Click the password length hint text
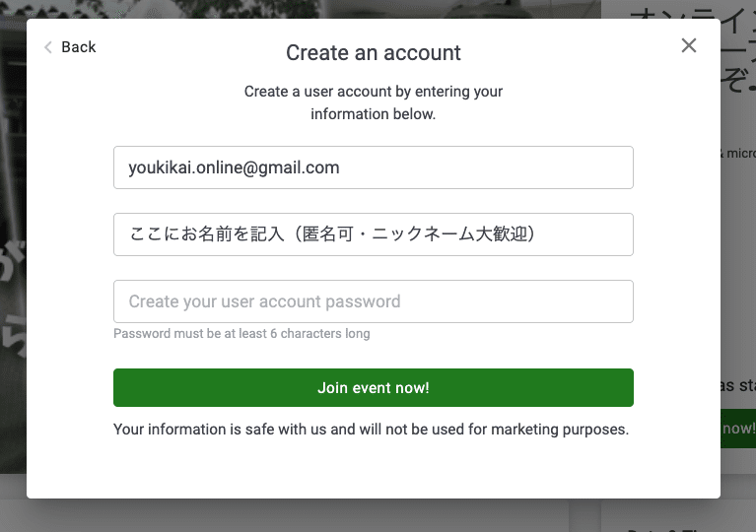The height and width of the screenshot is (532, 756). pyautogui.click(x=241, y=334)
